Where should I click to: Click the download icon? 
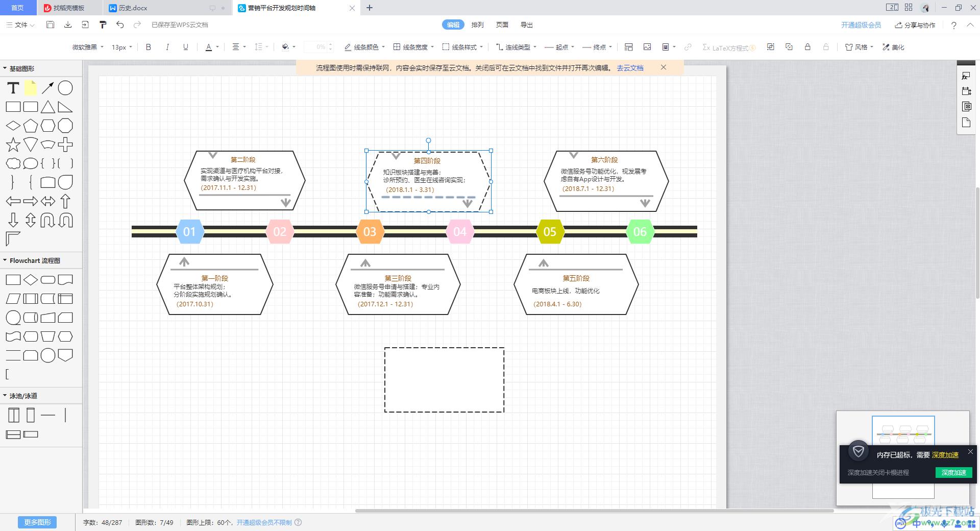tap(67, 25)
